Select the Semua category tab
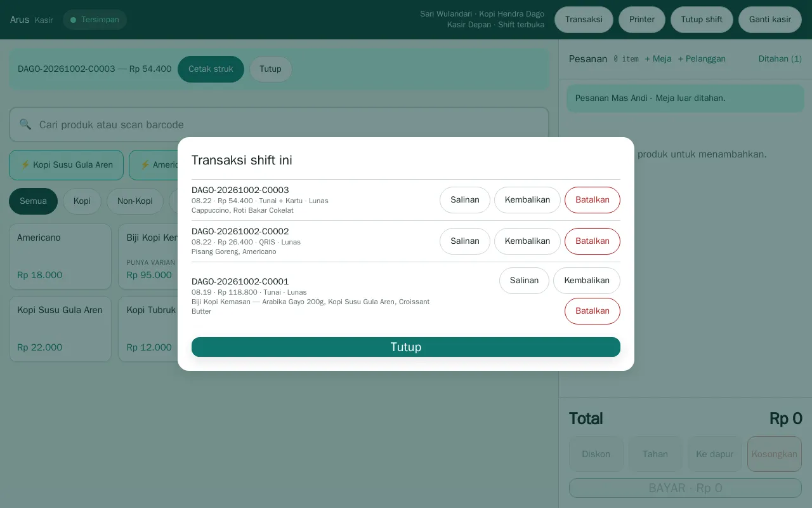Screen dimensions: 812x508 click(x=33, y=201)
